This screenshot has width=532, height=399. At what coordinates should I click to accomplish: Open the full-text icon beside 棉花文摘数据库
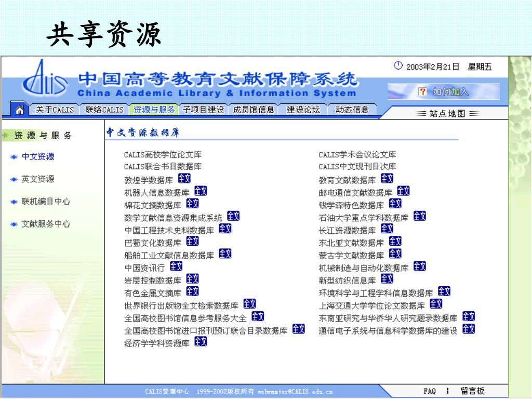click(192, 204)
